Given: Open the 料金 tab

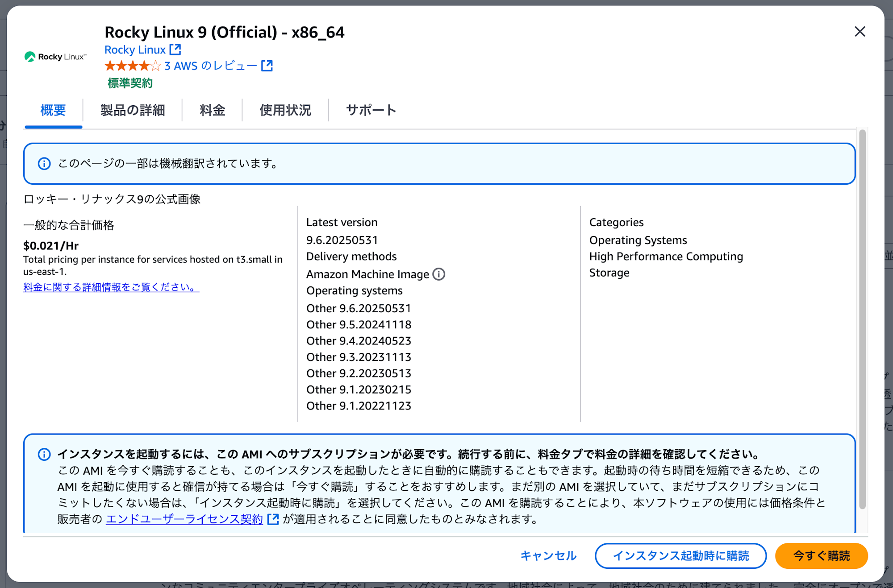Looking at the screenshot, I should coord(212,110).
